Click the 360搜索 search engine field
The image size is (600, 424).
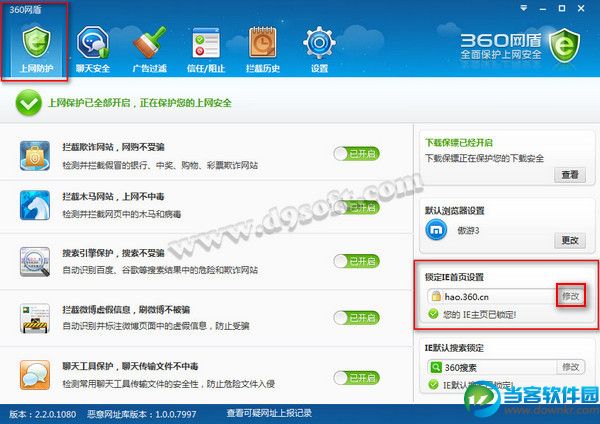492,367
